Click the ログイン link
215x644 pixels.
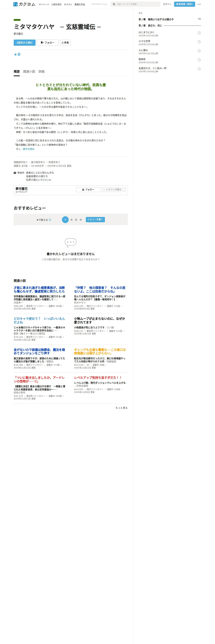pyautogui.click(x=167, y=4)
